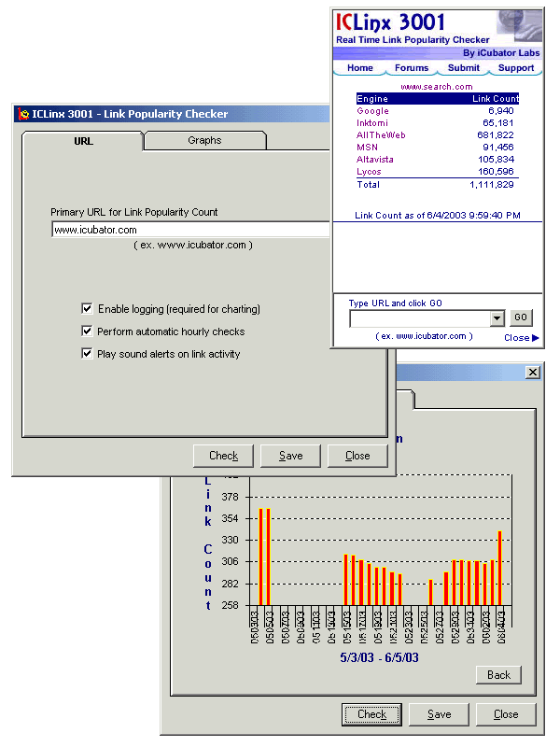
Task: Disable Play sound alerts on link activity
Action: [87, 354]
